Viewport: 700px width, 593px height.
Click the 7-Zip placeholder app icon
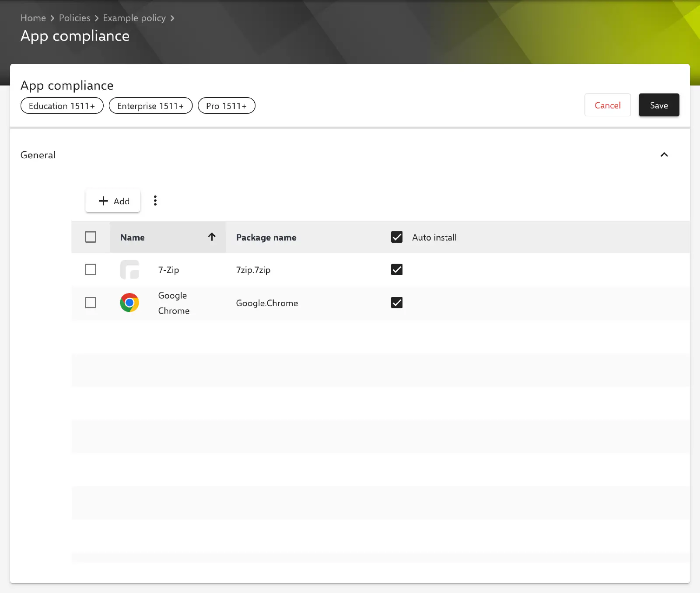tap(129, 269)
